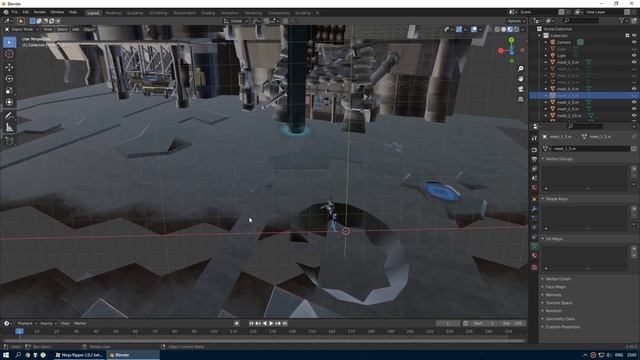Open the viewport View menu
This screenshot has height=360, width=640.
[48, 29]
